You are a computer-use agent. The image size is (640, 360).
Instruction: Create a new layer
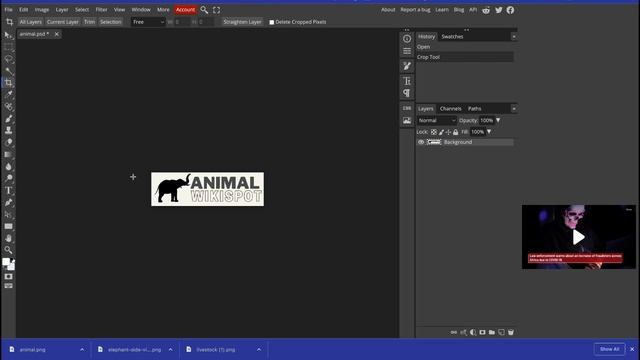[x=501, y=332]
